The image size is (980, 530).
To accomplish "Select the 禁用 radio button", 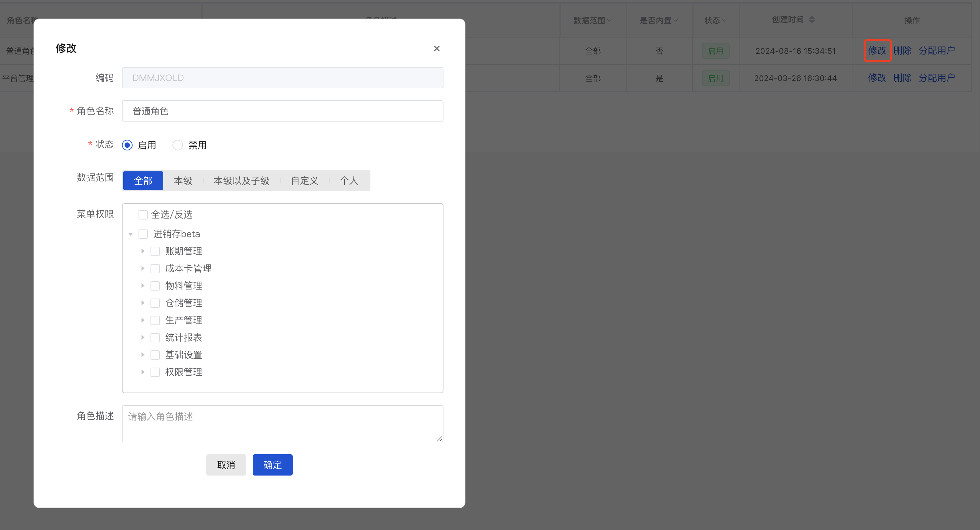I will coord(178,145).
